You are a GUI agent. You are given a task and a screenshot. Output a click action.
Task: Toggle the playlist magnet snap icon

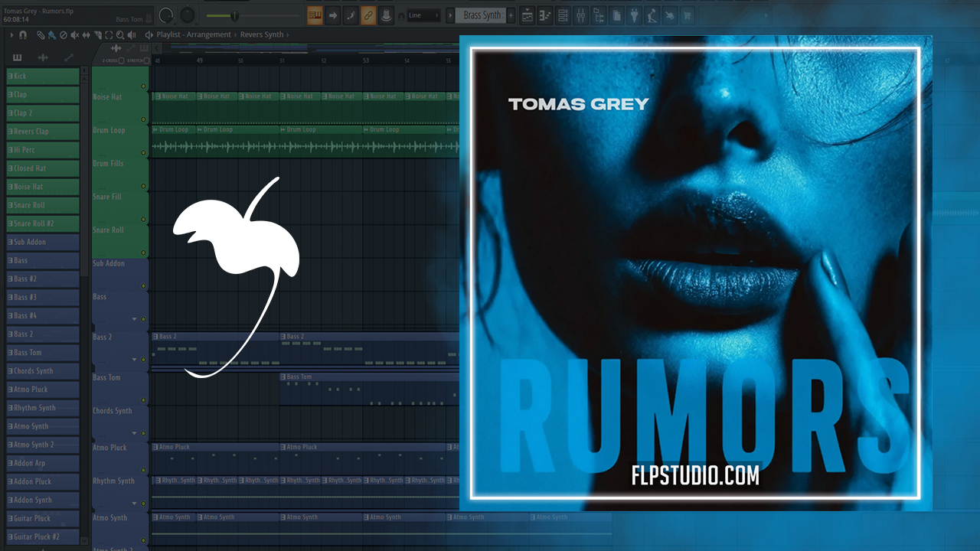click(x=23, y=35)
